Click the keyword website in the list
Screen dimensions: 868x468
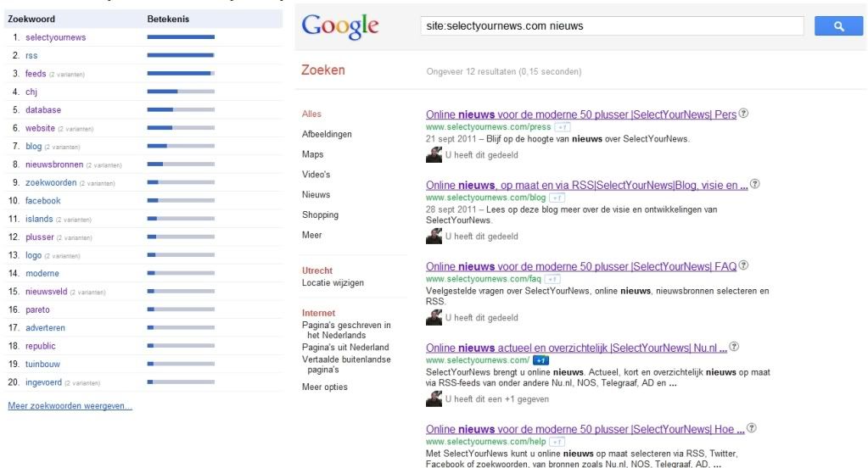tap(40, 128)
